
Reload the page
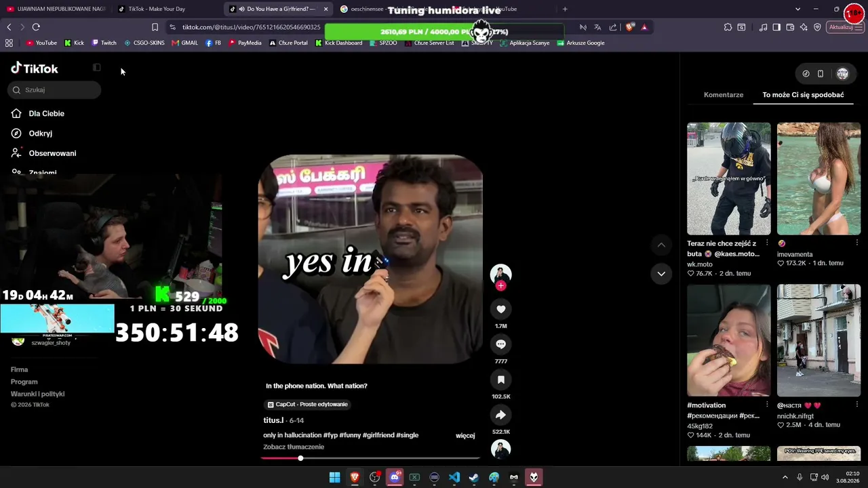[x=36, y=27]
